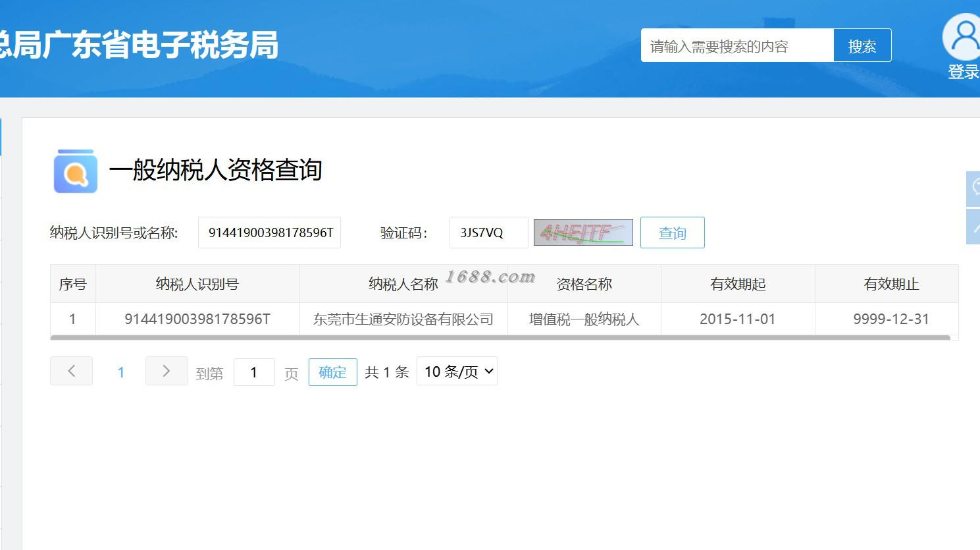Image resolution: width=980 pixels, height=550 pixels.
Task: Go to previous page arrow
Action: click(x=72, y=371)
